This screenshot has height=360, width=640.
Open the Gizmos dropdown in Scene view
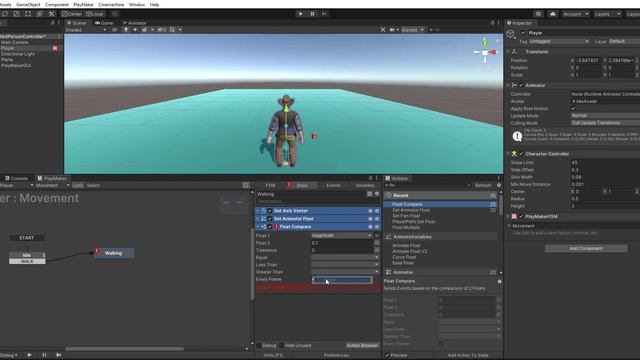coord(412,30)
